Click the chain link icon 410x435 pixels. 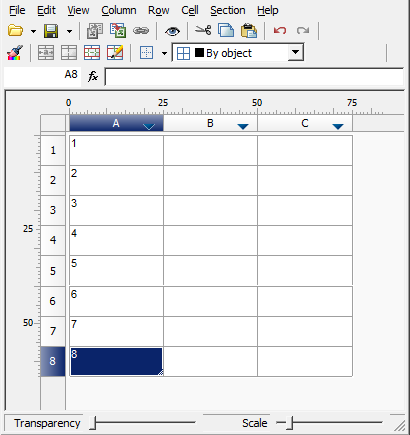point(141,31)
